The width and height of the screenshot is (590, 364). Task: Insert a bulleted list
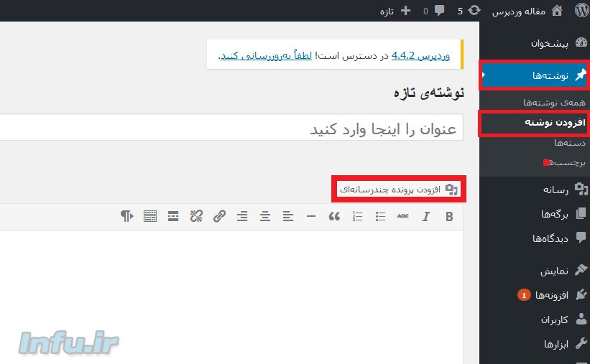pos(381,216)
